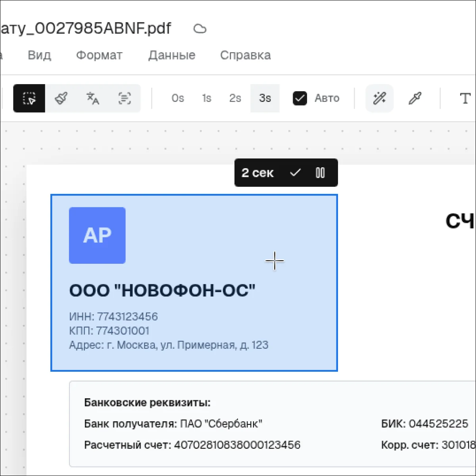Click the 3s delay option

click(x=265, y=98)
